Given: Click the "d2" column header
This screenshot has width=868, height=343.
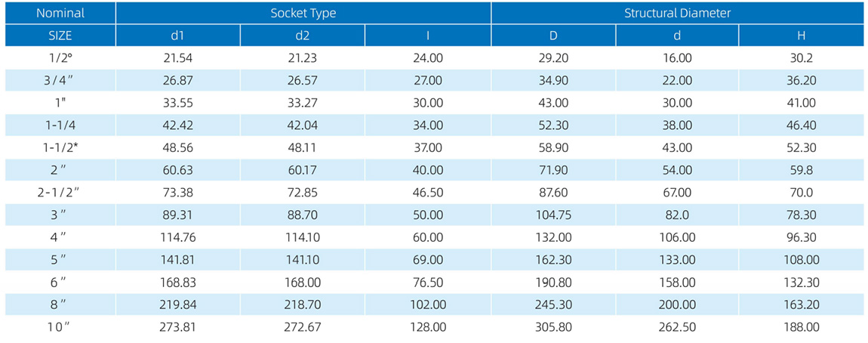Looking at the screenshot, I should [303, 36].
